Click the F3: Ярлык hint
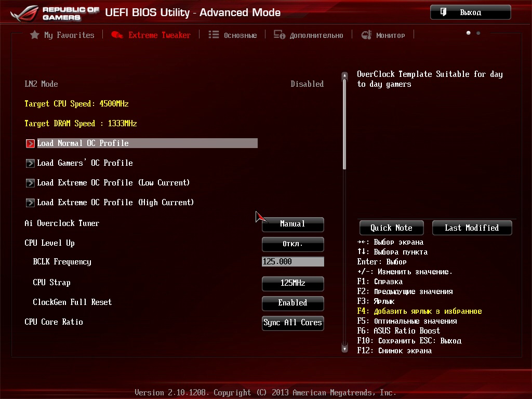Screen dimensions: 532x399 click(376, 301)
